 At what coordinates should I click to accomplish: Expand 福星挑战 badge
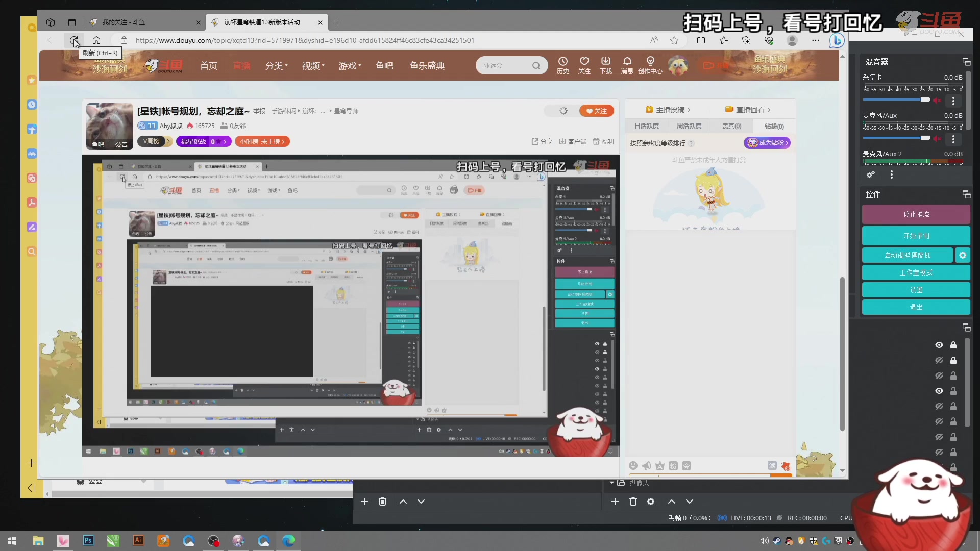tap(204, 141)
